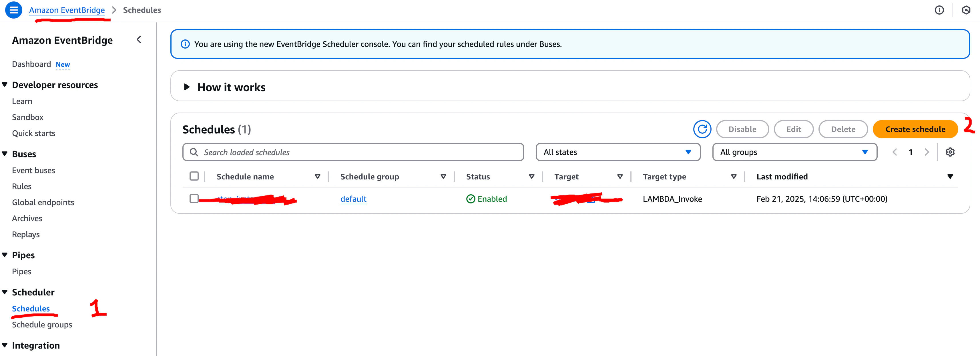Expand the How it works section
The width and height of the screenshot is (980, 356).
click(x=187, y=87)
